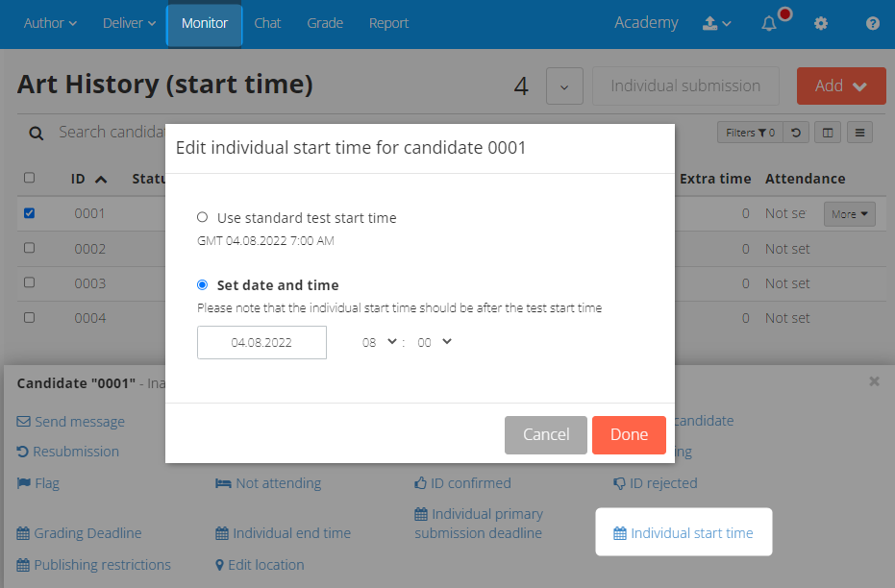This screenshot has height=588, width=895.
Task: Open settings gear icon in header
Action: [x=821, y=23]
